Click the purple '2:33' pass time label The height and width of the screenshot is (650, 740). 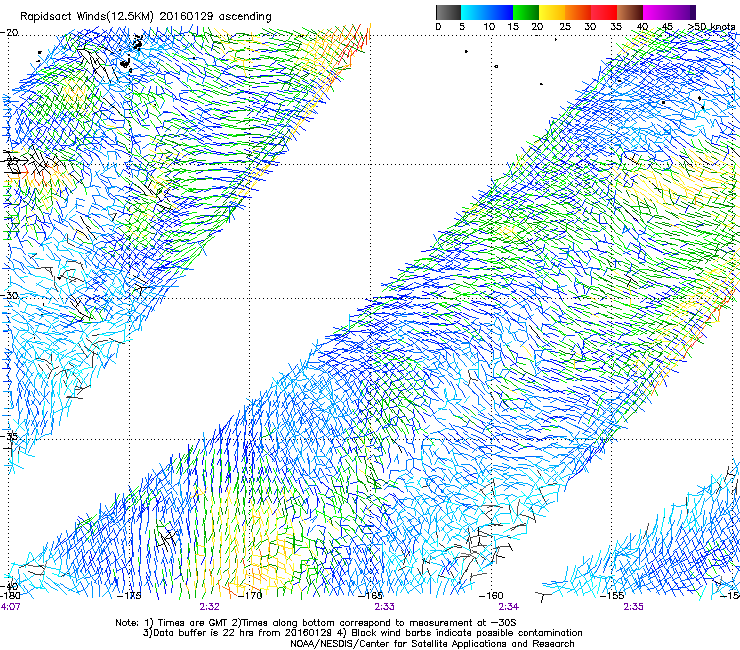[385, 607]
